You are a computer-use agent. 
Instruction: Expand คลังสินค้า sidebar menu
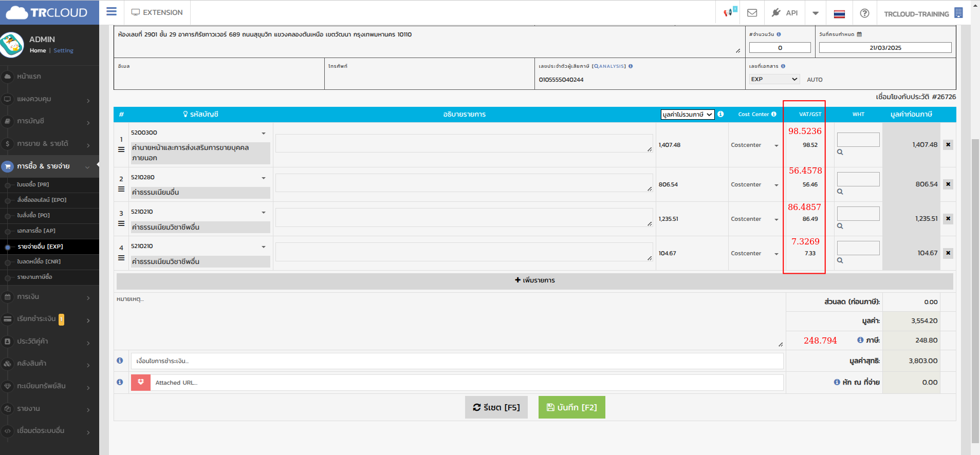[49, 364]
